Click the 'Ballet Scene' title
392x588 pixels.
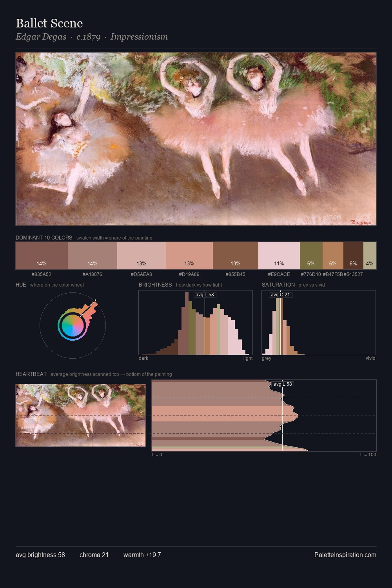pyautogui.click(x=49, y=23)
